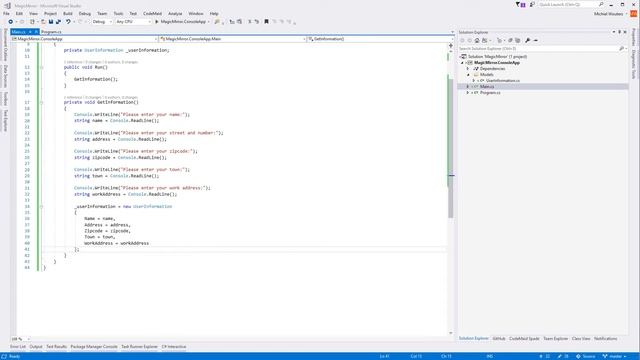Click the Send Feedback icon
Image resolution: width=640 pixels, height=360 pixels.
pyautogui.click(x=532, y=4)
